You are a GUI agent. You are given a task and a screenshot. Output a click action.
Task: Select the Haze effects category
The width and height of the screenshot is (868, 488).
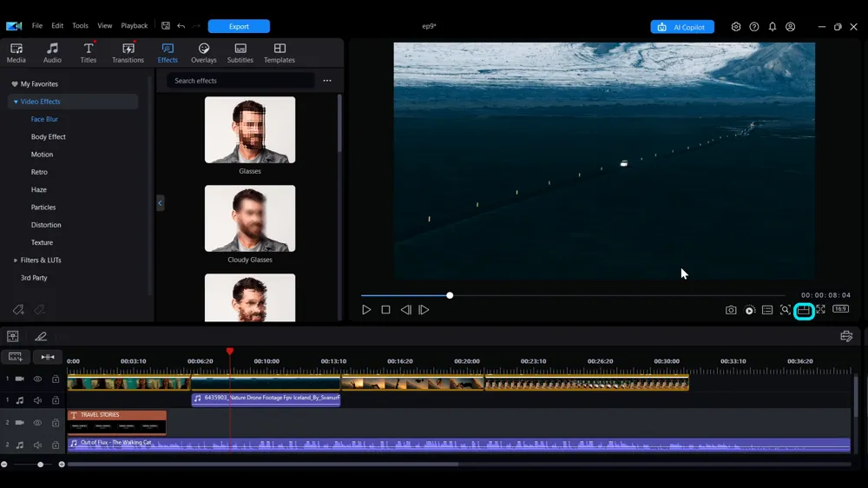point(39,189)
